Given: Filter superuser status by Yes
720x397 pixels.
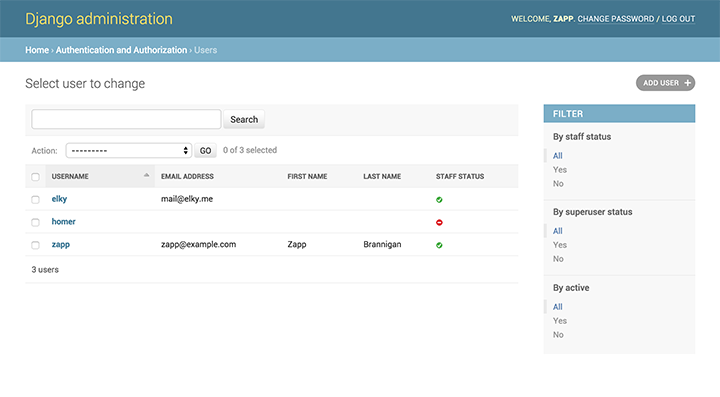Looking at the screenshot, I should click(560, 245).
